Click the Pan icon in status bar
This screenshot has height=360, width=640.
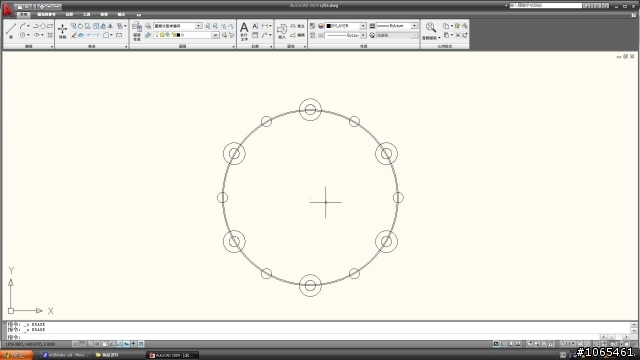pos(529,344)
